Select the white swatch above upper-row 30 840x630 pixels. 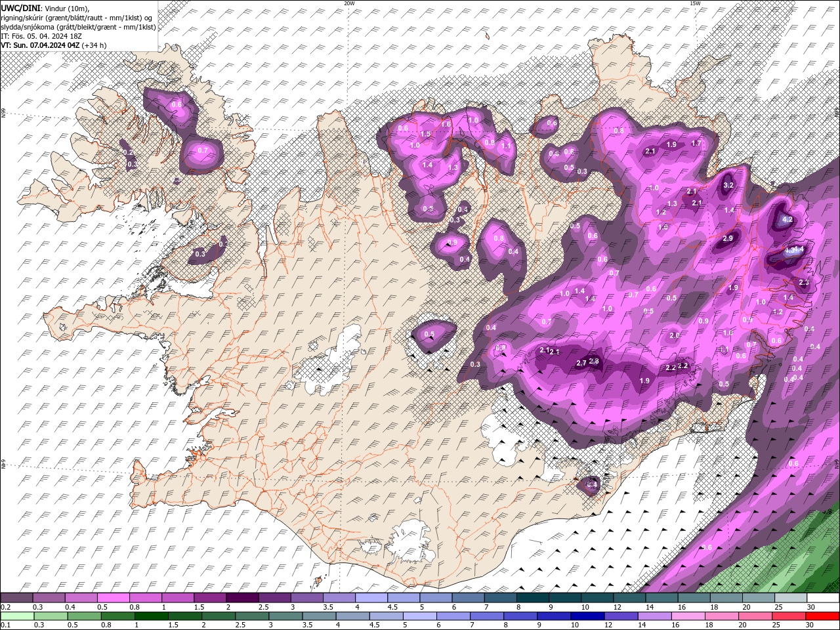coord(823,597)
